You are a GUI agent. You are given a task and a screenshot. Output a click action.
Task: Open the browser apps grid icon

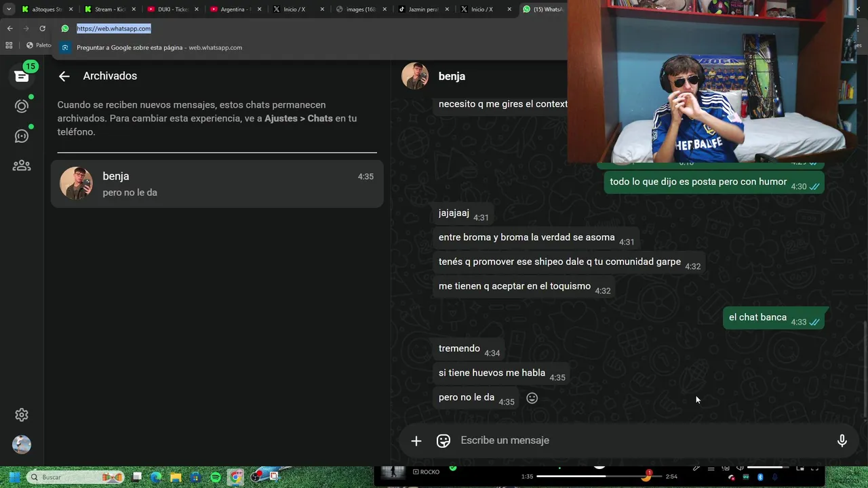(9, 45)
